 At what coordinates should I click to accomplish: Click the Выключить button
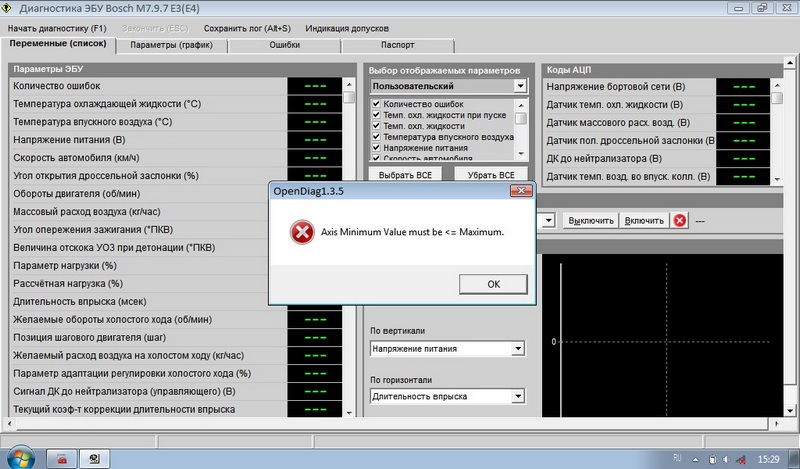[x=591, y=220]
